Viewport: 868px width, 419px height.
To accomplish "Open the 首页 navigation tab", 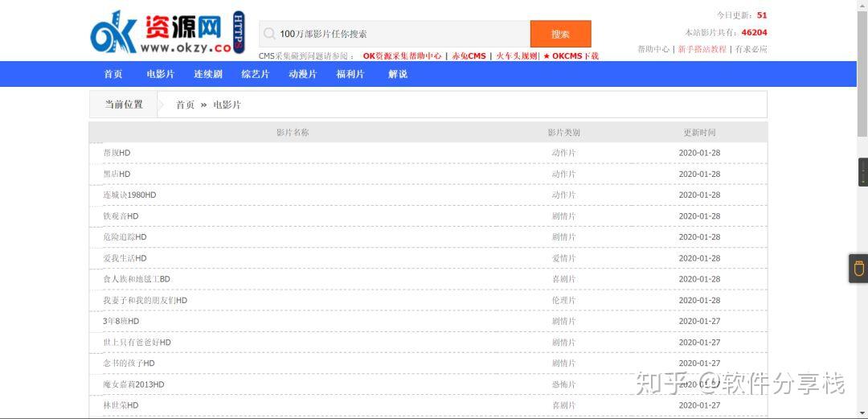I will [113, 74].
